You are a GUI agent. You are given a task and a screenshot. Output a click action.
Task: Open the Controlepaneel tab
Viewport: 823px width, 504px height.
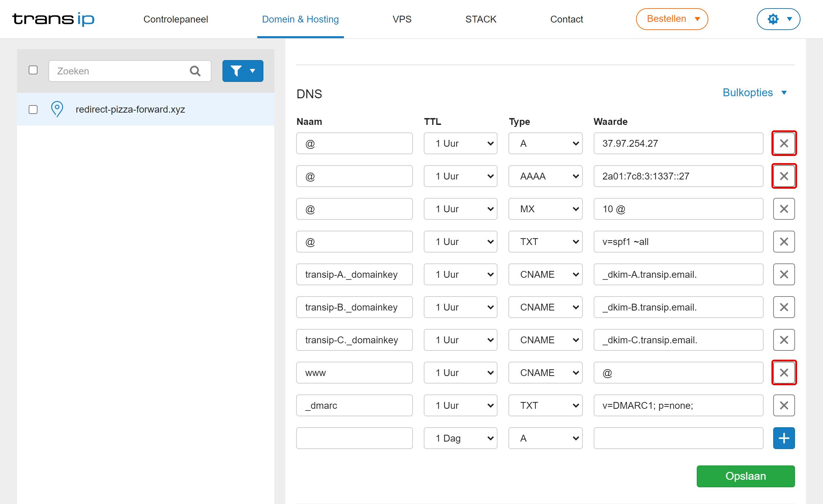click(175, 19)
